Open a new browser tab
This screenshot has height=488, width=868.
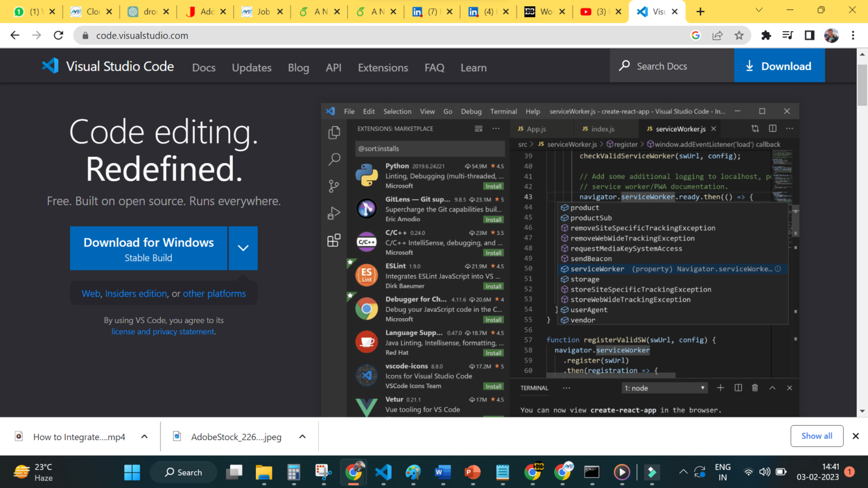pos(700,11)
